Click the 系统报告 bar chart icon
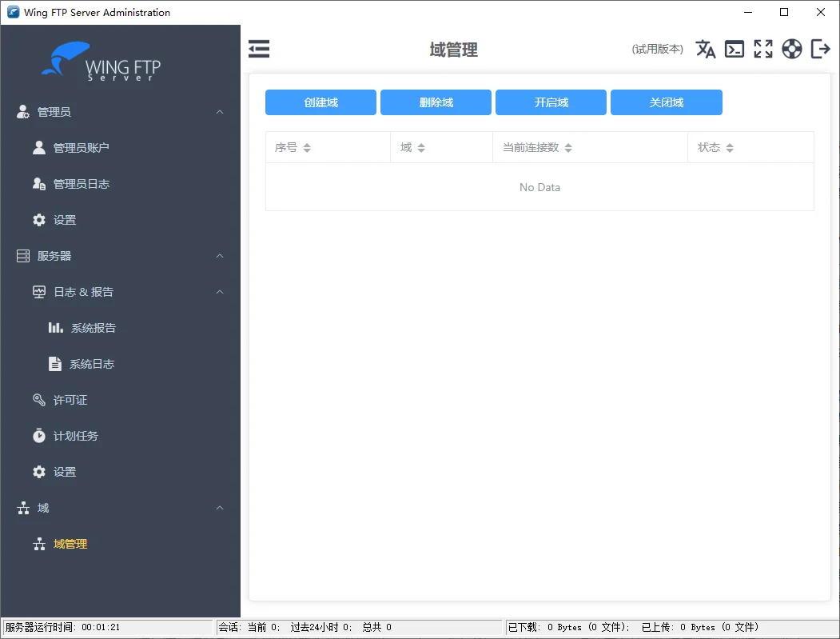 point(56,328)
